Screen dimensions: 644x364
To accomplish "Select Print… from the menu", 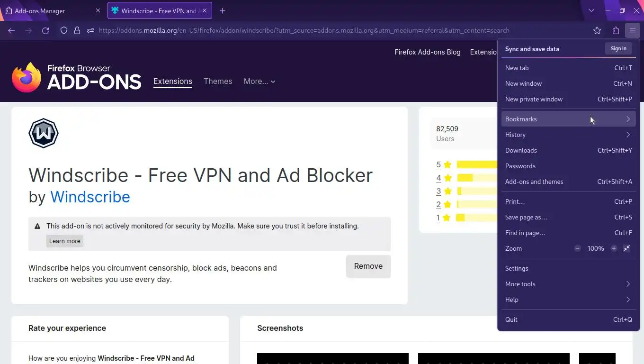I will pos(568,201).
